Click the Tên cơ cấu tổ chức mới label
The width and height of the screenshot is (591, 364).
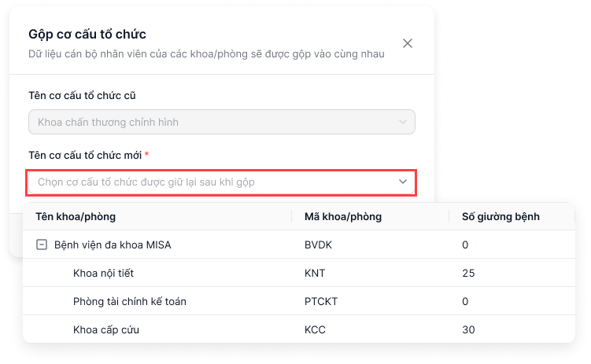(85, 155)
